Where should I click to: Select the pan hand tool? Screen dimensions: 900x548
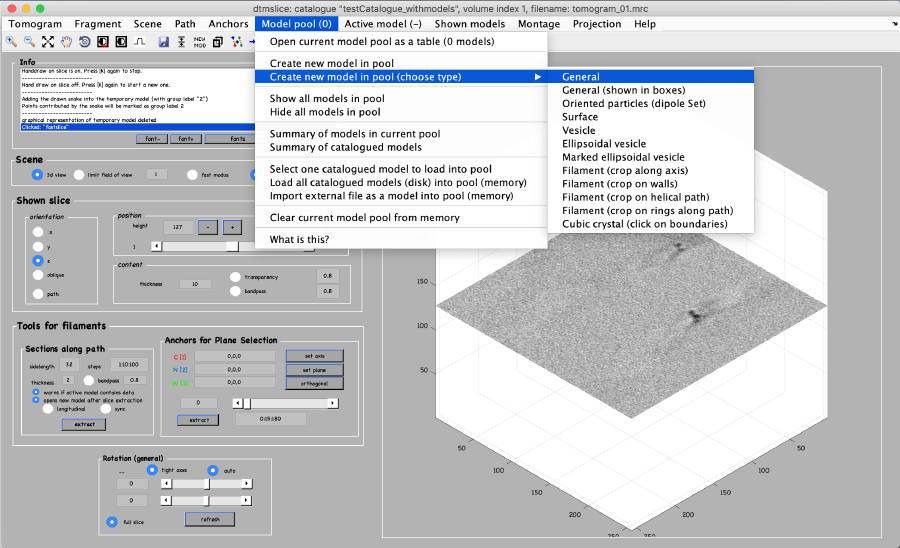pos(66,42)
